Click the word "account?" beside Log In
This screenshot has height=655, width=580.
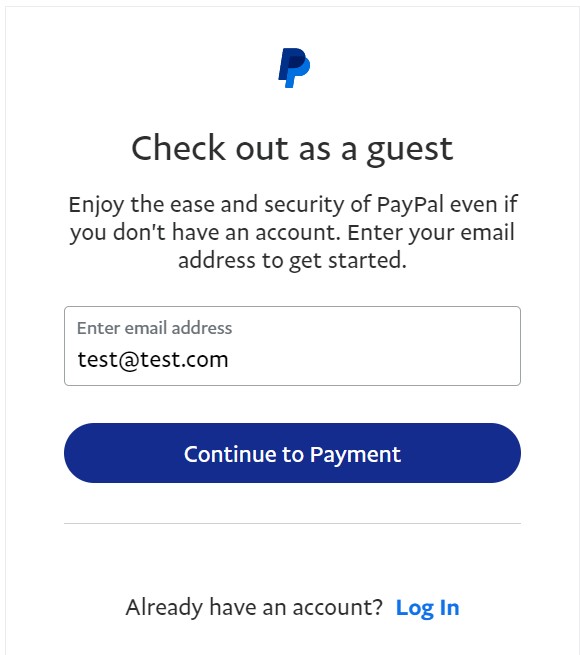[x=337, y=607]
